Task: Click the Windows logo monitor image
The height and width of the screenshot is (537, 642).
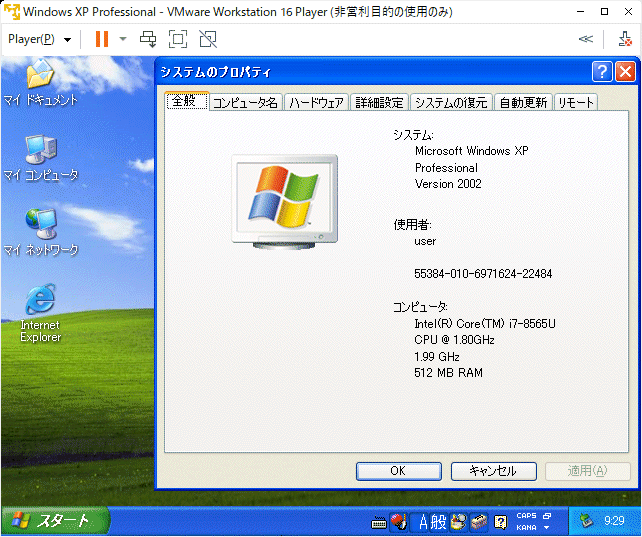Action: click(285, 202)
